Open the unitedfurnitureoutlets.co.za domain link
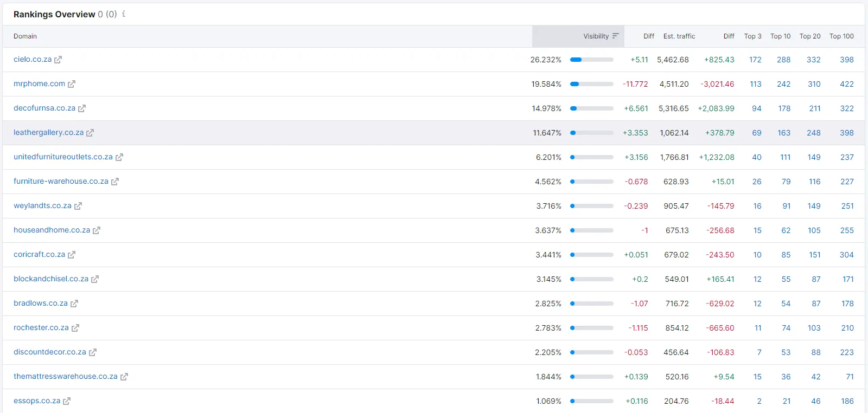 (63, 157)
